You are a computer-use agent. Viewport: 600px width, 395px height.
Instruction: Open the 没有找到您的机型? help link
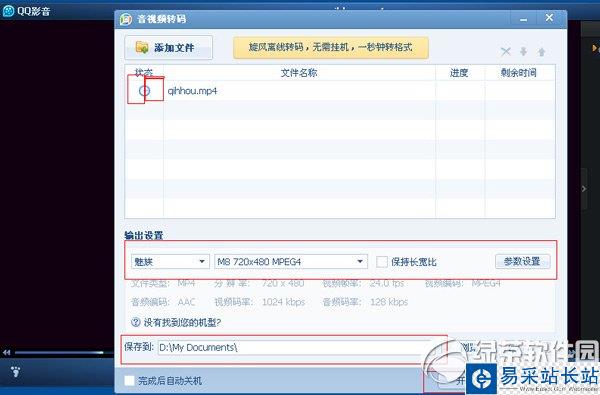point(182,323)
